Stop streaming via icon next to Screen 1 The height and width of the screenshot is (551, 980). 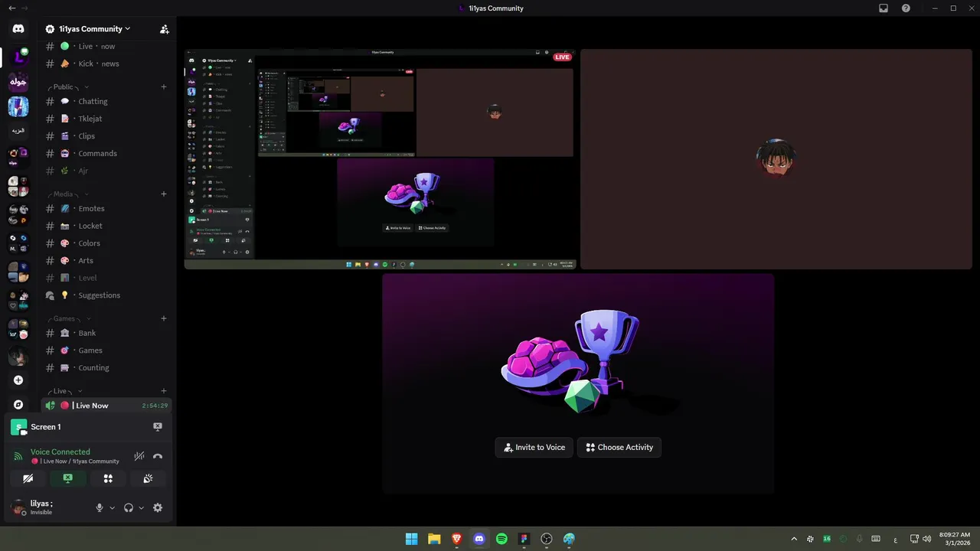point(158,427)
